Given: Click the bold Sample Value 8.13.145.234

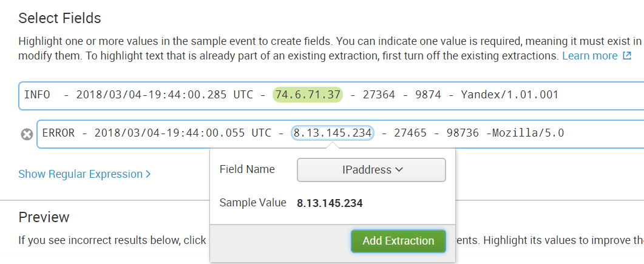Looking at the screenshot, I should (330, 203).
